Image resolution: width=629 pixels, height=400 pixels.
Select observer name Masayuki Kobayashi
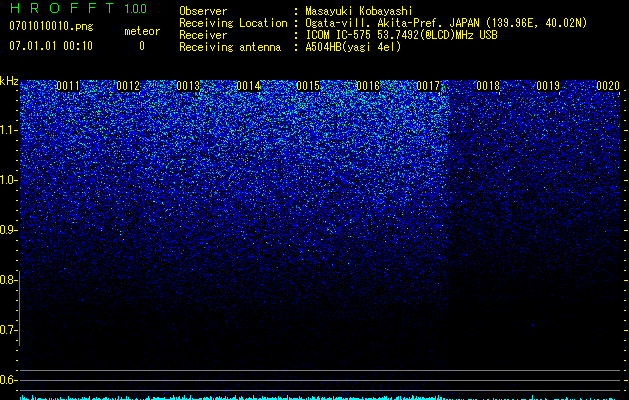(x=359, y=11)
